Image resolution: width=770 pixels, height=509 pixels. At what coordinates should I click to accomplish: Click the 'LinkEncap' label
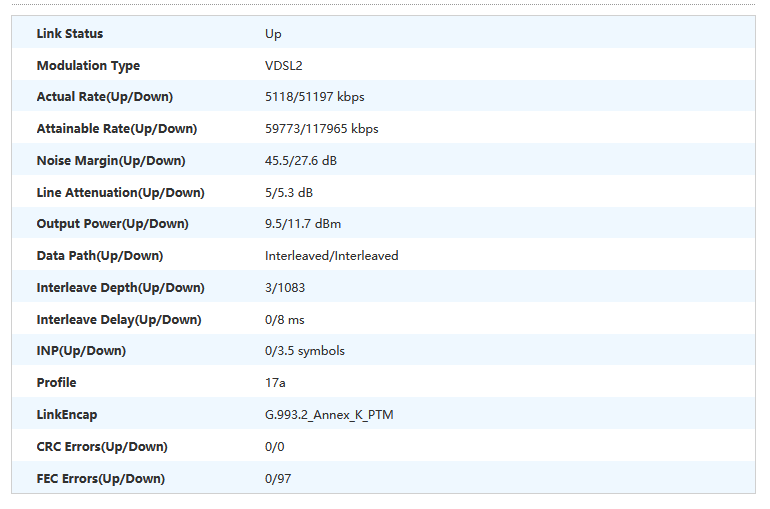[x=67, y=415]
